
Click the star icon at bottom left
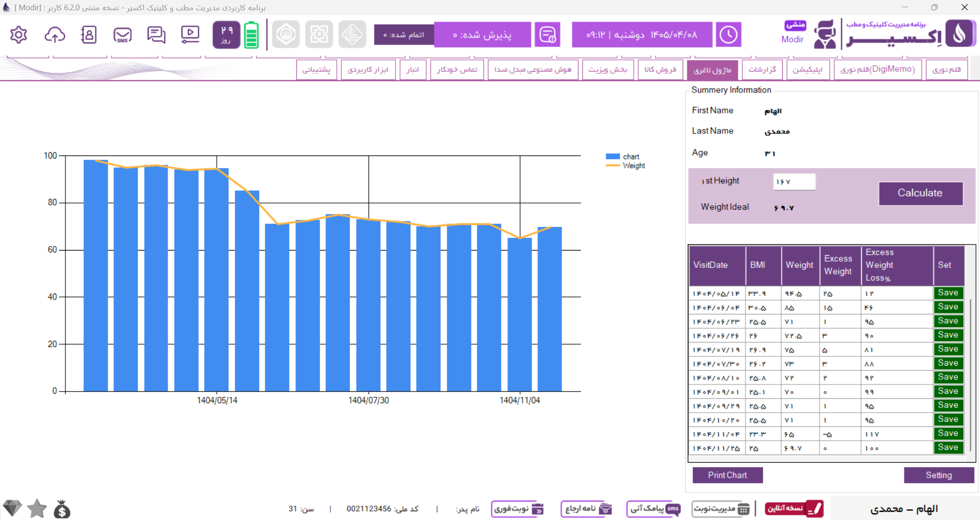37,509
